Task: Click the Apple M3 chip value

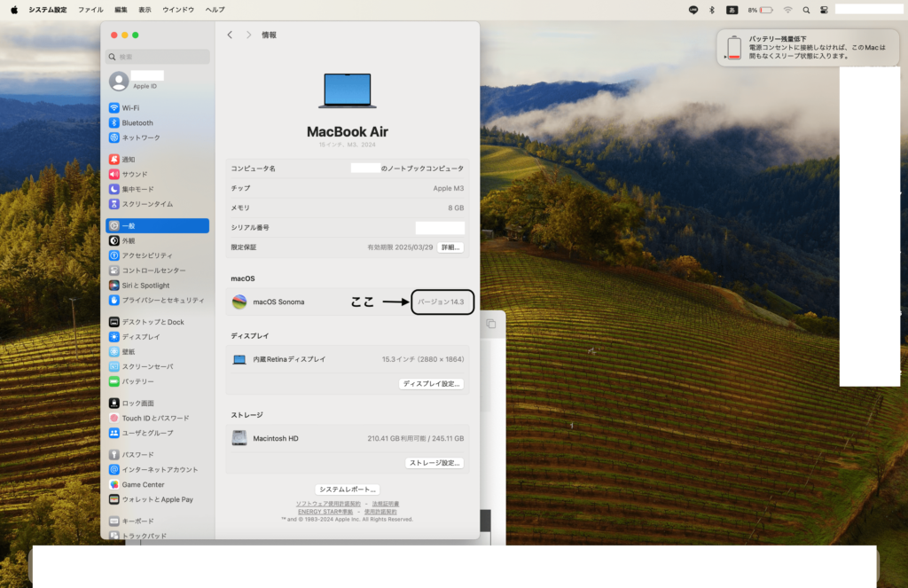Action: (448, 188)
